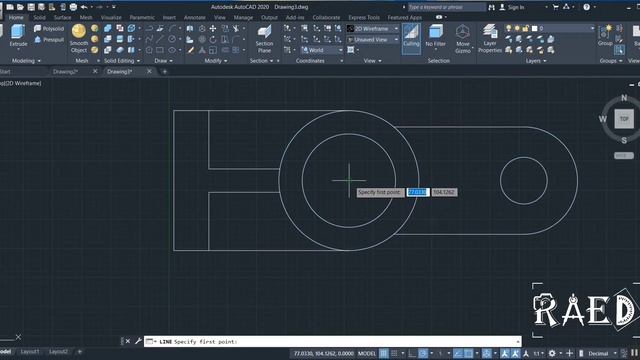Screen dimensions: 640x360
Task: Click the Undo arrow in quick access toolbar
Action: (84, 7)
